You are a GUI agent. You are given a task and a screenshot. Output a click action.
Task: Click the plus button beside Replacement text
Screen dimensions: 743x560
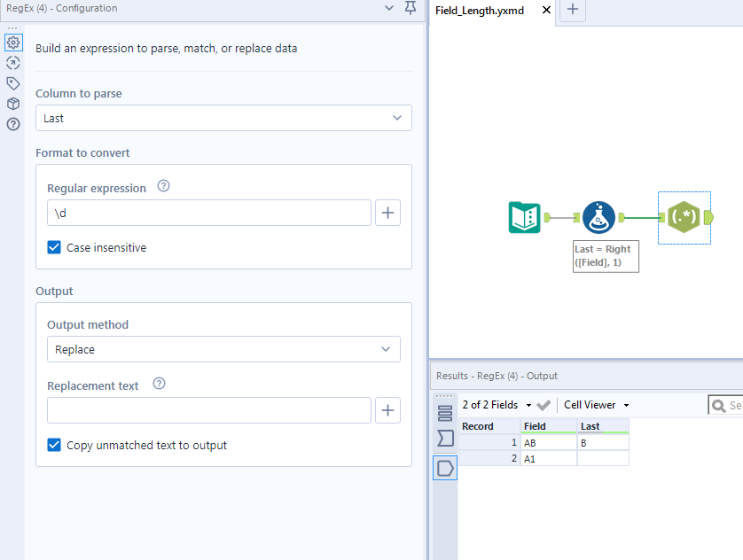[x=387, y=410]
